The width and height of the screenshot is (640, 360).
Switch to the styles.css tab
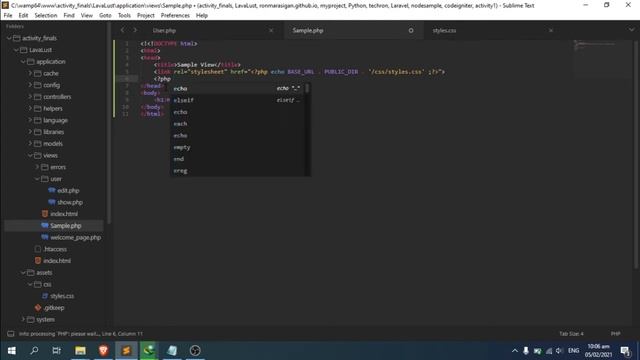click(444, 31)
